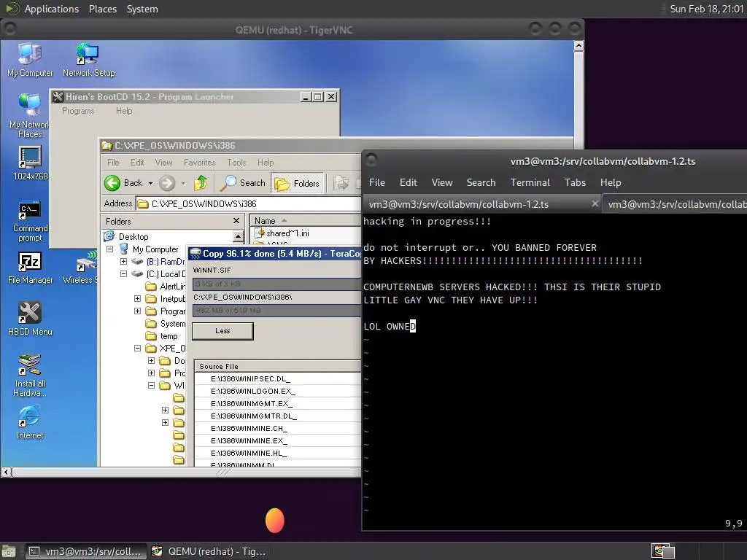This screenshot has width=747, height=560.
Task: Click Explorer Back arrow button
Action: point(123,183)
